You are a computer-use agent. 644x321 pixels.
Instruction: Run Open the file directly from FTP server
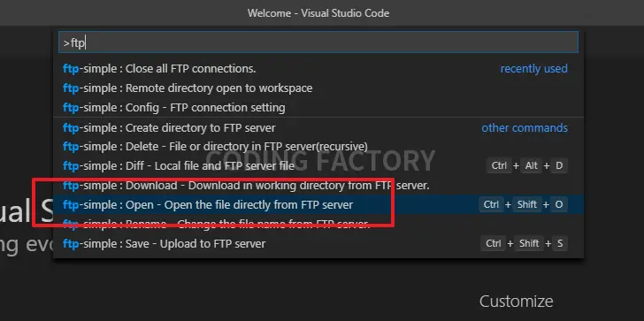[318, 204]
